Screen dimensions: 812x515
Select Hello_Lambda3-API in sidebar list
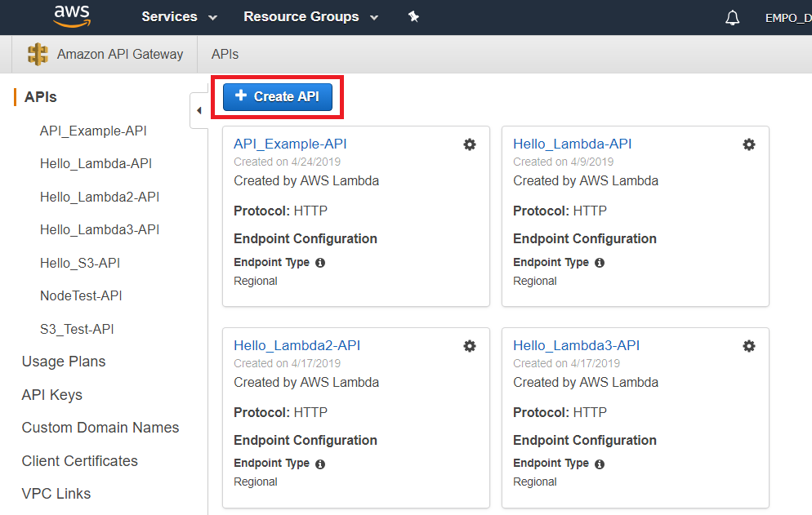tap(100, 230)
